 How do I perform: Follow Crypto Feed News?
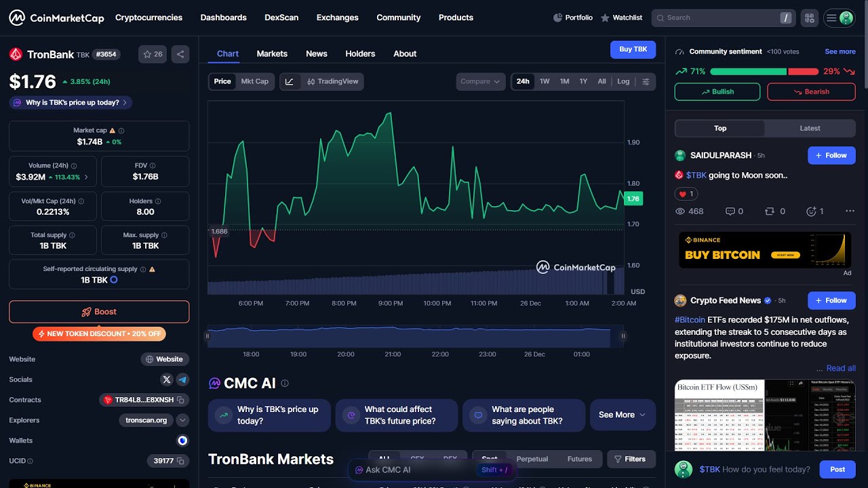831,300
